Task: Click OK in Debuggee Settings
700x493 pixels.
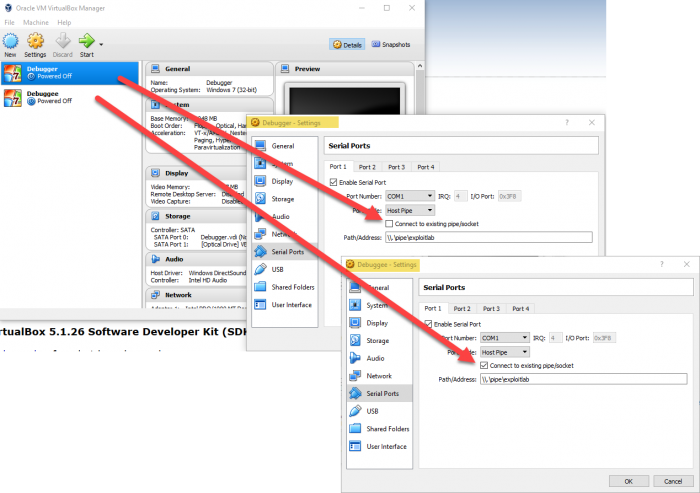Action: (x=629, y=481)
